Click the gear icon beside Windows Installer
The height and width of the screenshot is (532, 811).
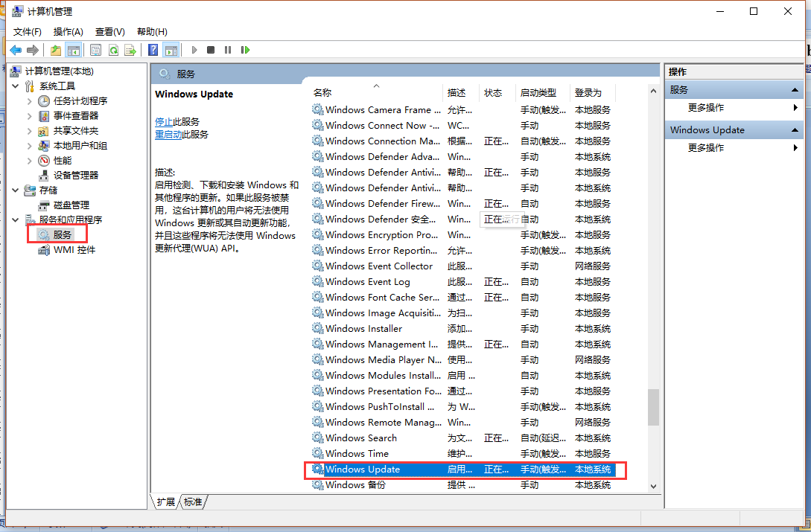pos(317,328)
